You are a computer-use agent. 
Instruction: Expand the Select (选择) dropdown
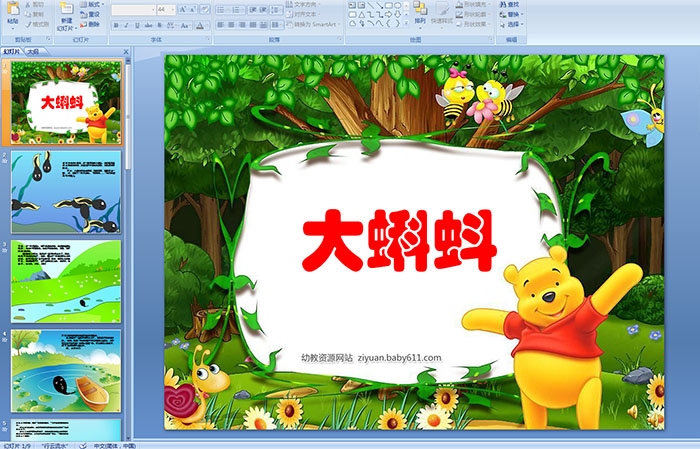click(514, 25)
